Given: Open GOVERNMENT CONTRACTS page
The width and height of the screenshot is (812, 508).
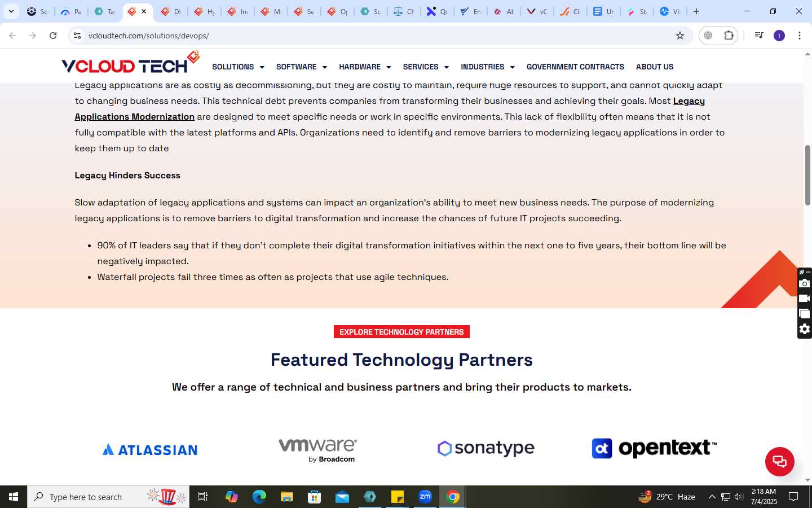Looking at the screenshot, I should (x=575, y=67).
